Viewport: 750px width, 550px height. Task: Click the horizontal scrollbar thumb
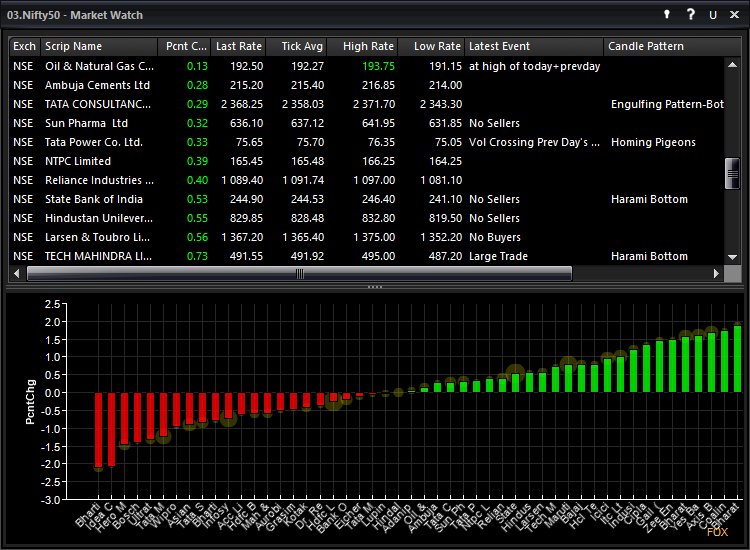[299, 274]
